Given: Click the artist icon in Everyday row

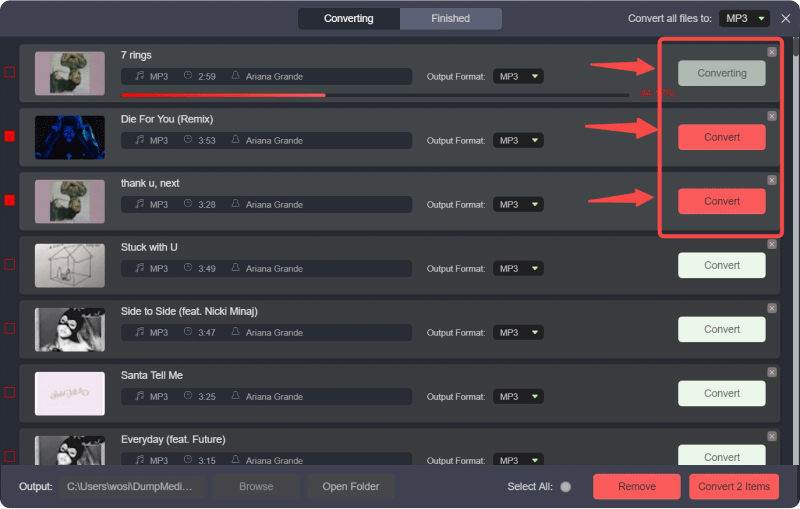Looking at the screenshot, I should point(235,460).
